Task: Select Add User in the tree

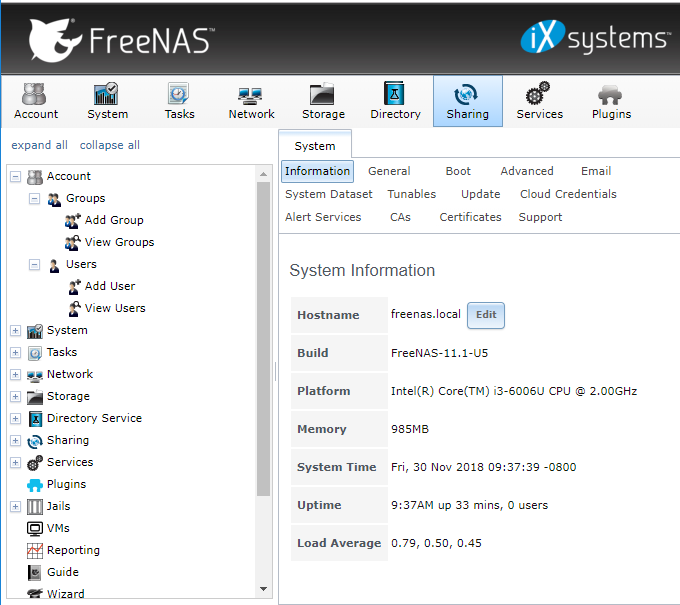Action: [x=109, y=286]
